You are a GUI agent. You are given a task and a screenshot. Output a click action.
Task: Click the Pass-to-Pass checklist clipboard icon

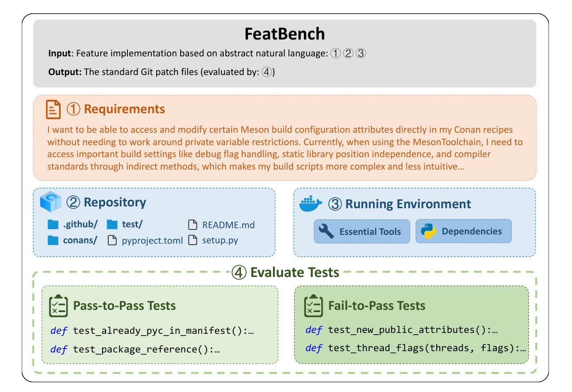[x=58, y=305]
